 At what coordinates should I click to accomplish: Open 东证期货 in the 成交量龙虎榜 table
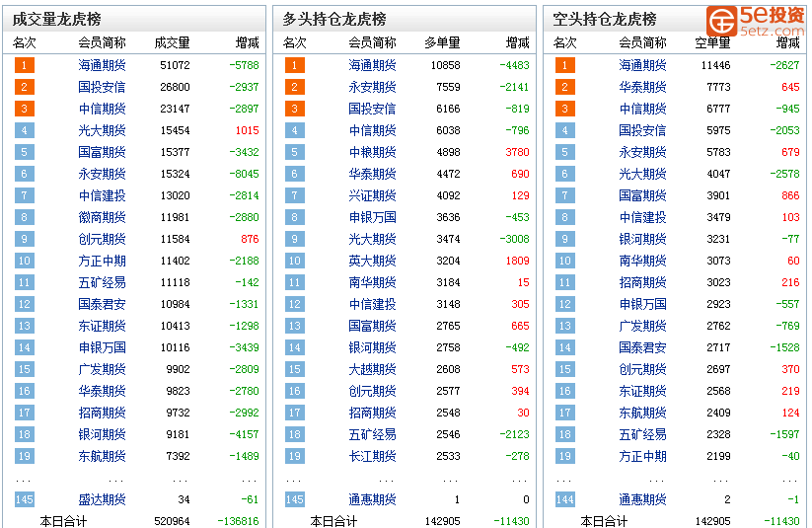[x=102, y=326]
